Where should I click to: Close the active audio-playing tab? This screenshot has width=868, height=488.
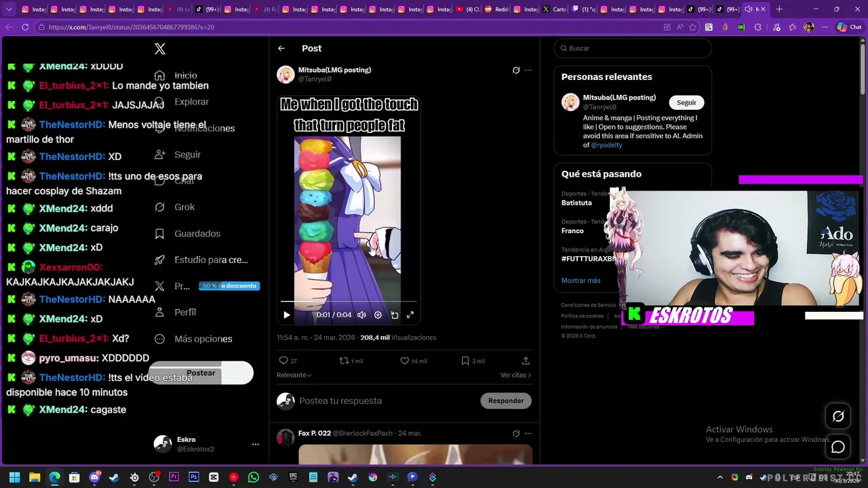[764, 9]
